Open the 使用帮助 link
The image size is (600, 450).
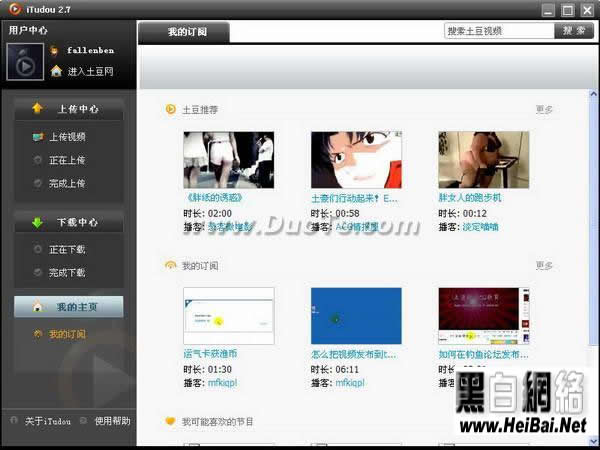(112, 421)
